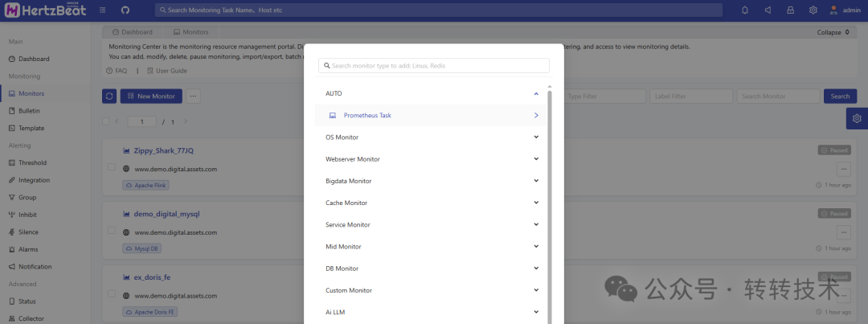
Task: Expand Webserver Monitor category
Action: tap(432, 159)
